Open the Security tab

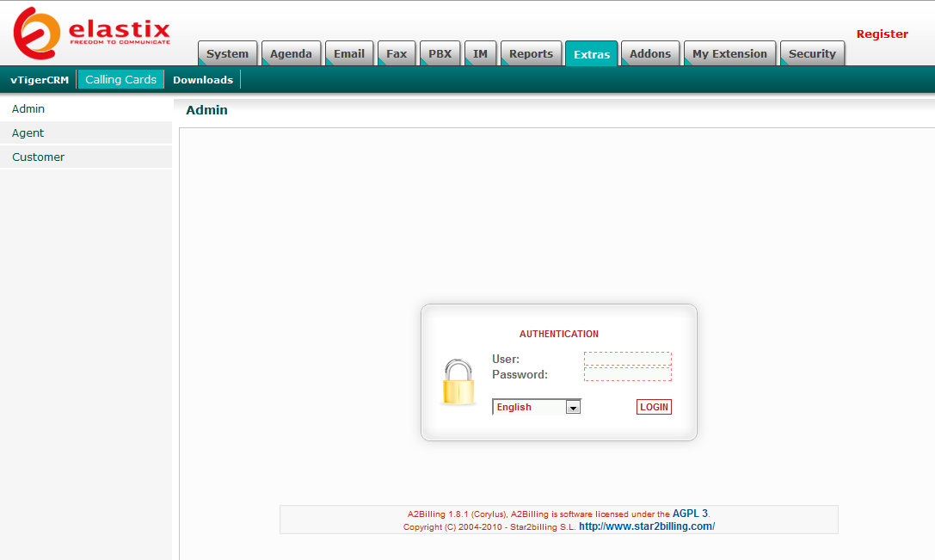[812, 53]
